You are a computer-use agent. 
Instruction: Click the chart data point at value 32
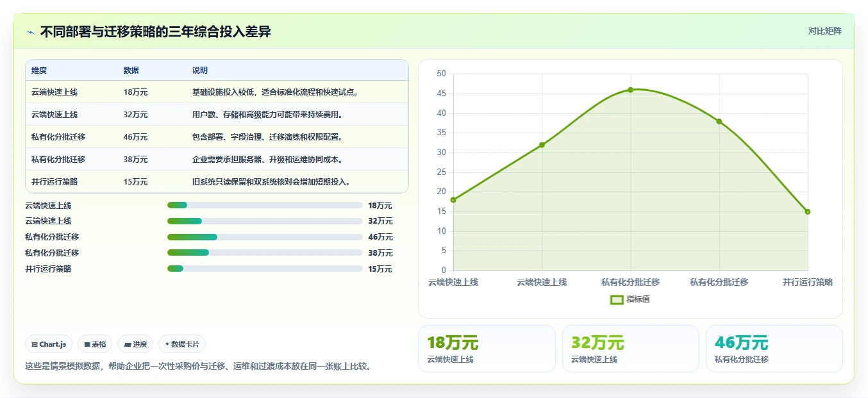[x=542, y=145]
